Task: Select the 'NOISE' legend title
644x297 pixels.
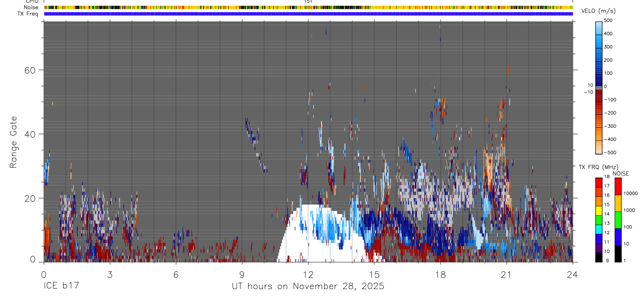Action: 620,173
